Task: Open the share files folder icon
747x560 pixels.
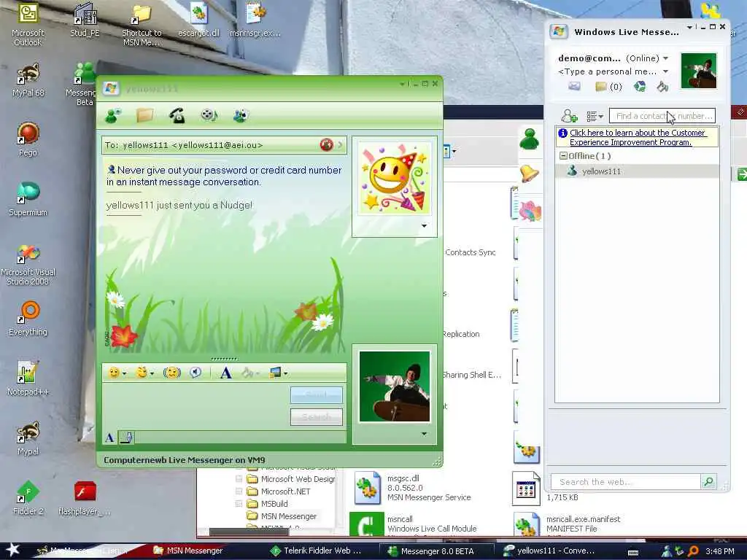Action: pos(145,115)
